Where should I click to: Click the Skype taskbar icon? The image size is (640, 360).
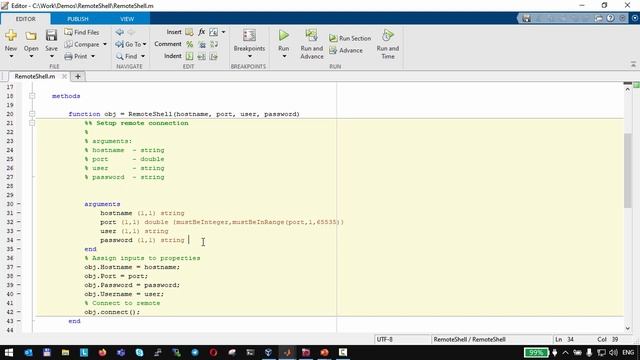139,352
